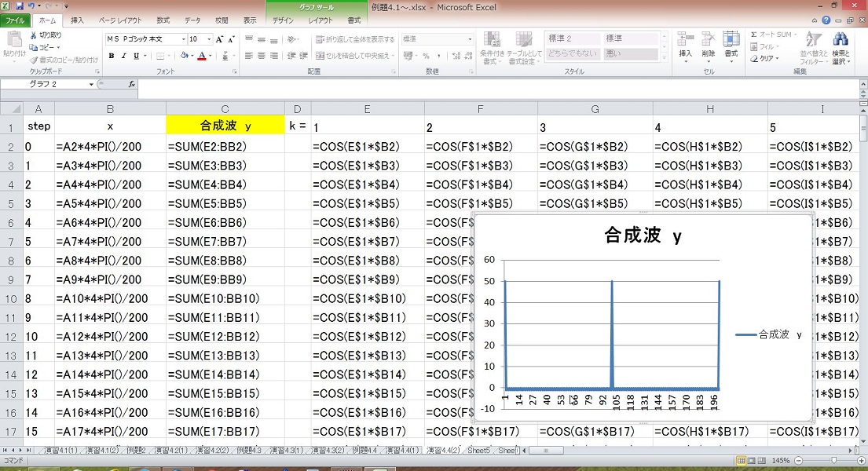This screenshot has width=868, height=471.
Task: Click the Undo arrow icon
Action: coord(31,5)
